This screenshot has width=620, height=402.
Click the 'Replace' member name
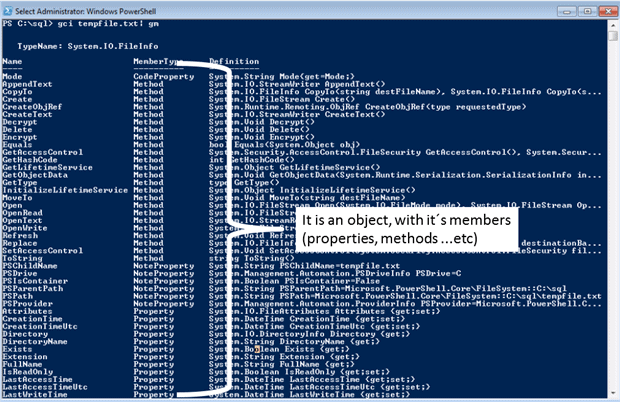tap(20, 243)
